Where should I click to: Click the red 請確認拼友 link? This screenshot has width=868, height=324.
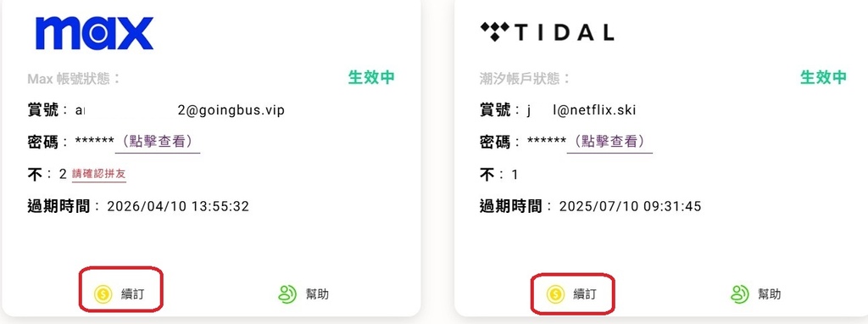(99, 175)
